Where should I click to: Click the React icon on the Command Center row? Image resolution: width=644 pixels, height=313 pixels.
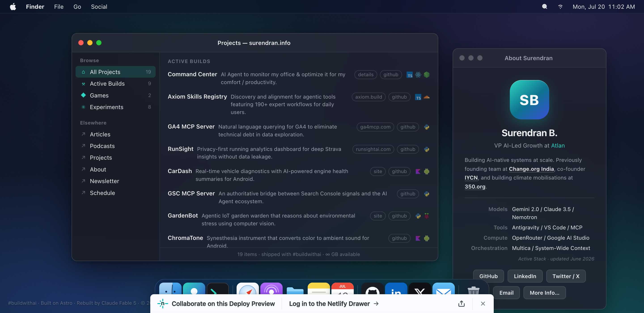coord(418,75)
